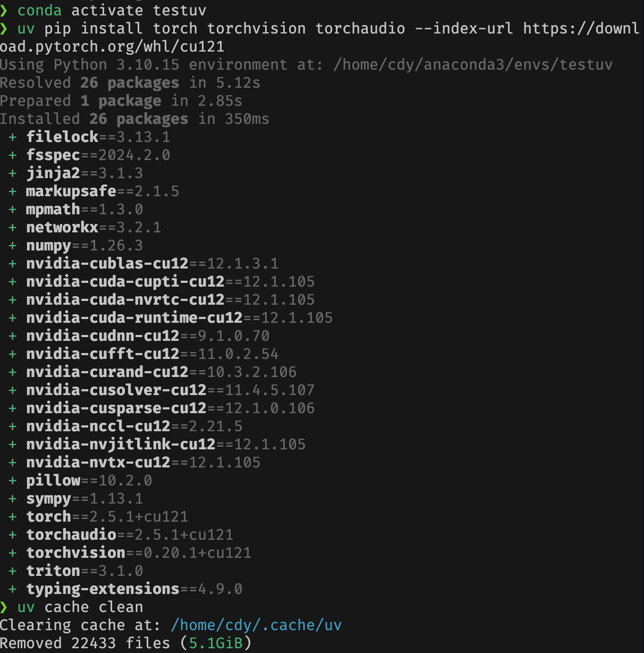Open the /home/cdy/.cache/uv path link
This screenshot has width=644, height=653.
[x=256, y=625]
